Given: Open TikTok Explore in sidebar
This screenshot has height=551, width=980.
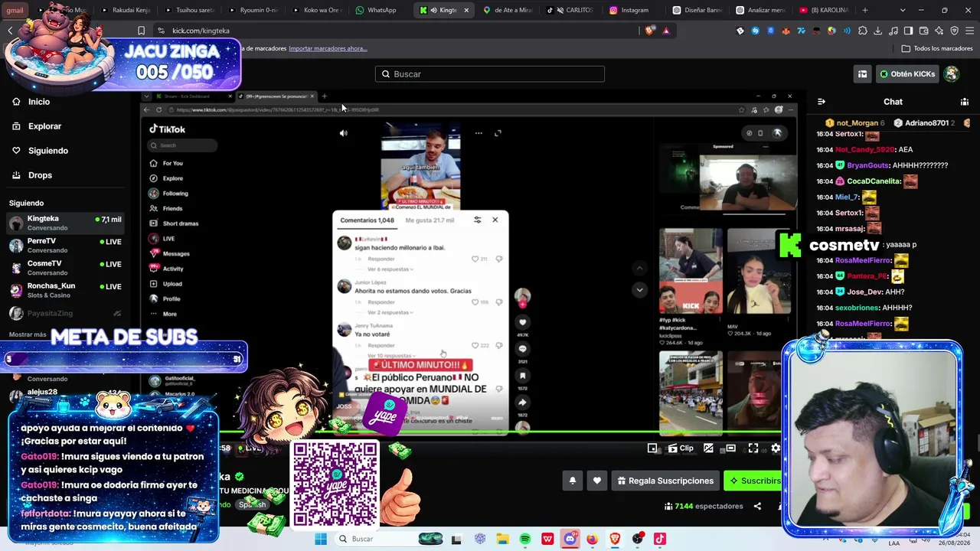Looking at the screenshot, I should (x=168, y=178).
